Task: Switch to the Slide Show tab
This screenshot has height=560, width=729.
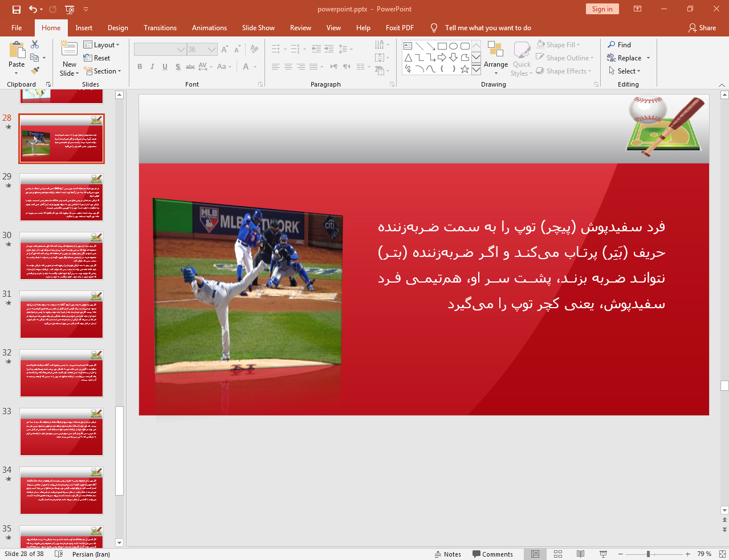Action: 258,27
